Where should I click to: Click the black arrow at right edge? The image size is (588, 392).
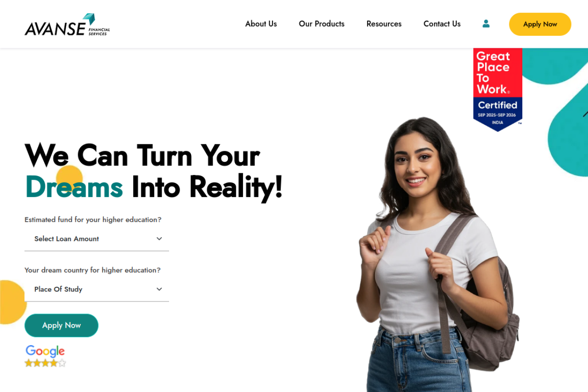point(585,113)
